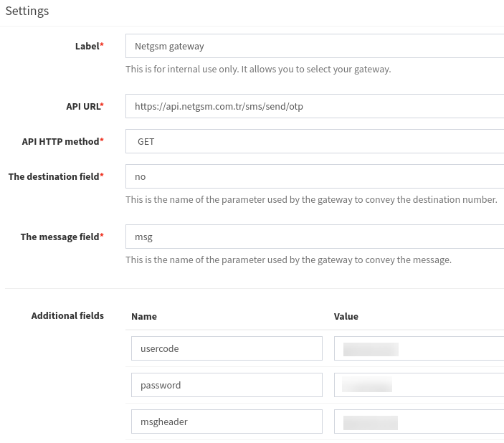
Task: Open the API HTTP method dropdown
Action: [314, 141]
